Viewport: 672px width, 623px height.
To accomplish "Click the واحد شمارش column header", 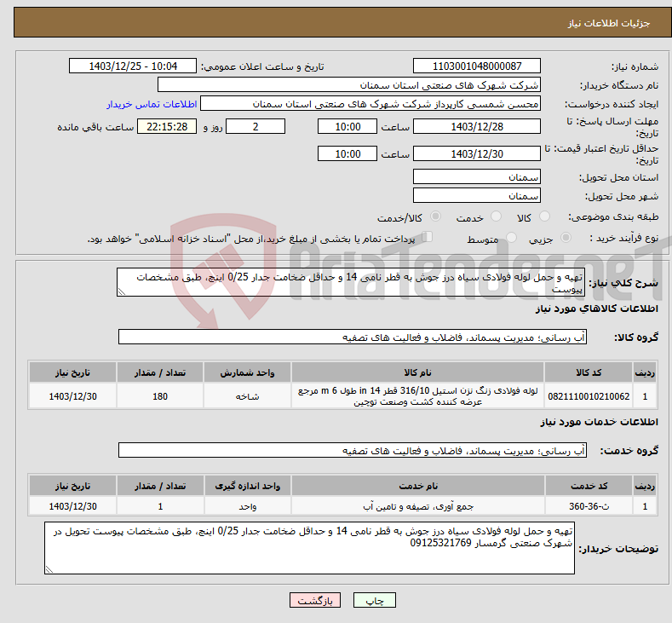I will pyautogui.click(x=247, y=372).
